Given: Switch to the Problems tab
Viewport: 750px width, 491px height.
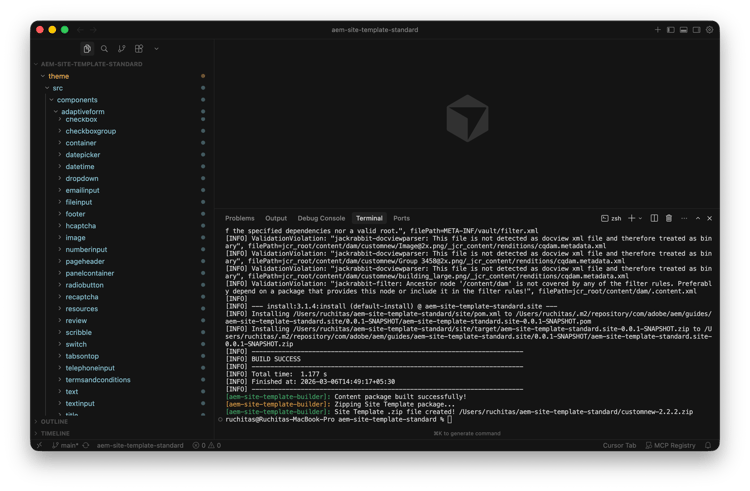Looking at the screenshot, I should click(240, 218).
